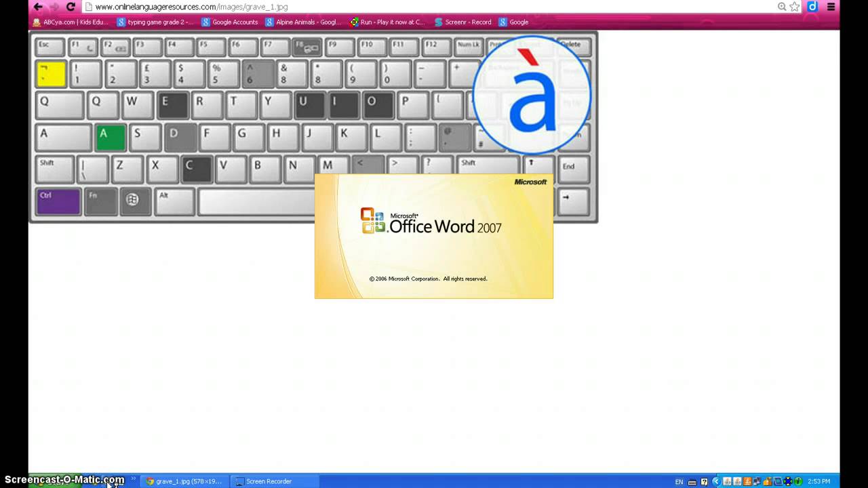Open the ABCya.com bookmark
Viewport: 868px width, 488px height.
pos(71,22)
